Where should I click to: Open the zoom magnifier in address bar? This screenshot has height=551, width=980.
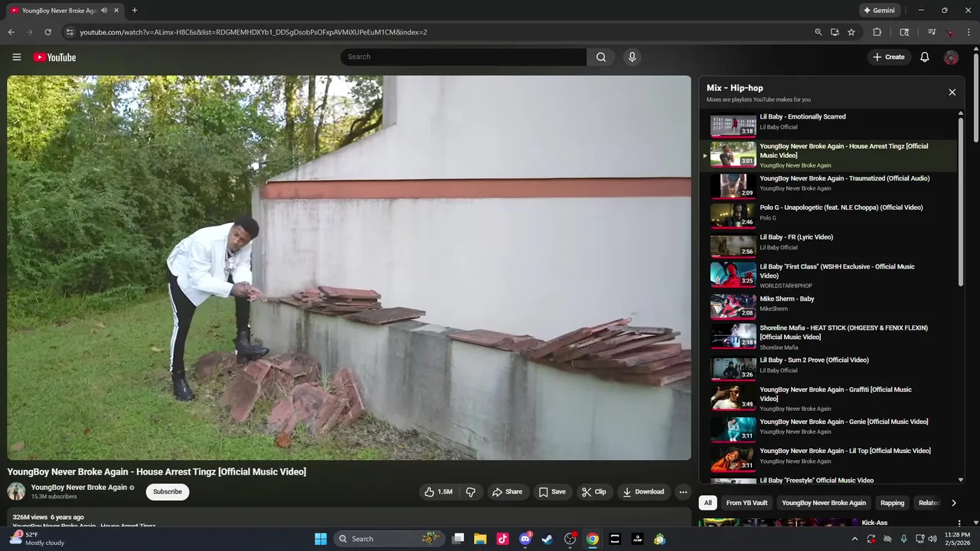point(818,32)
